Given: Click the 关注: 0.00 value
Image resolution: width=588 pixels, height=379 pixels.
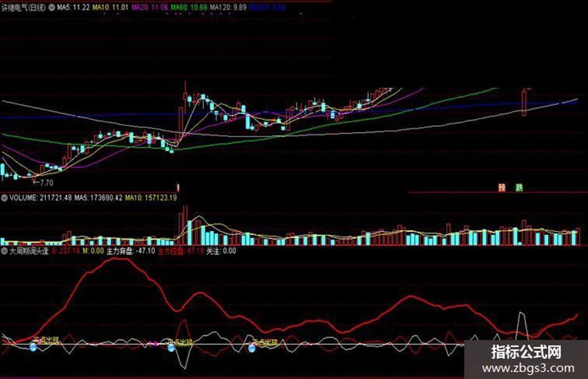Looking at the screenshot, I should [222, 251].
